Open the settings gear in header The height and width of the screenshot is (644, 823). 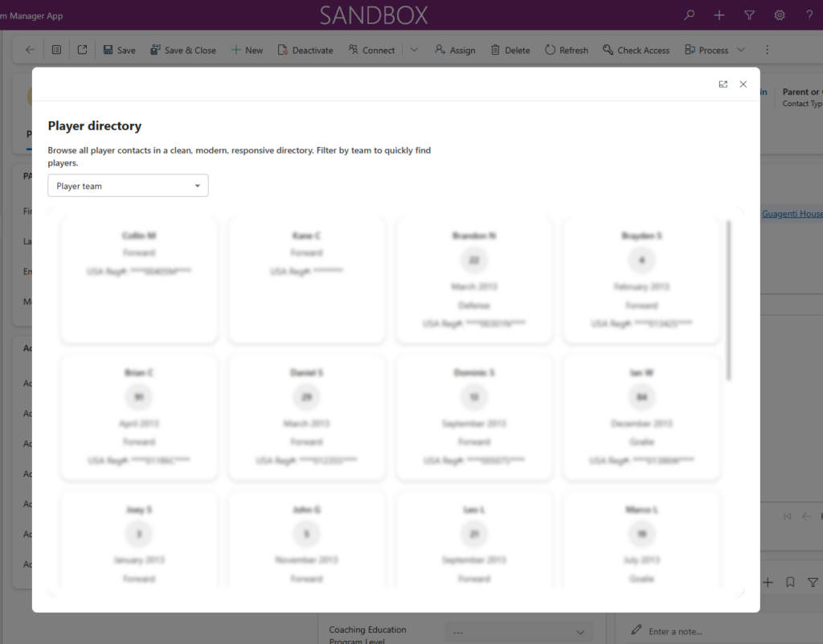click(780, 15)
